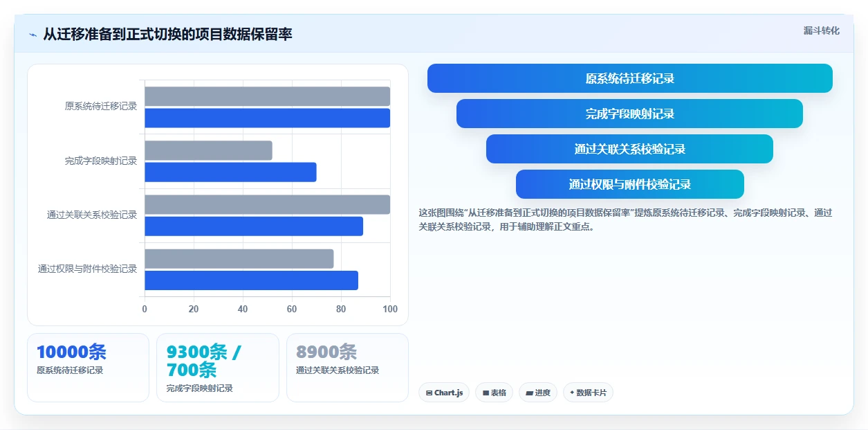This screenshot has width=868, height=430.
Task: Click the x-axis tick label 100
Action: (x=390, y=309)
